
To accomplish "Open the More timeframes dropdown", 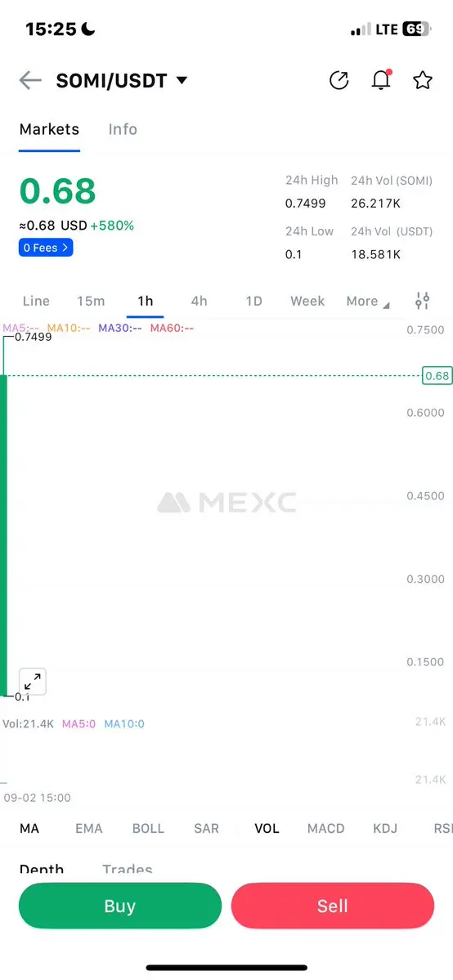I will pyautogui.click(x=368, y=302).
